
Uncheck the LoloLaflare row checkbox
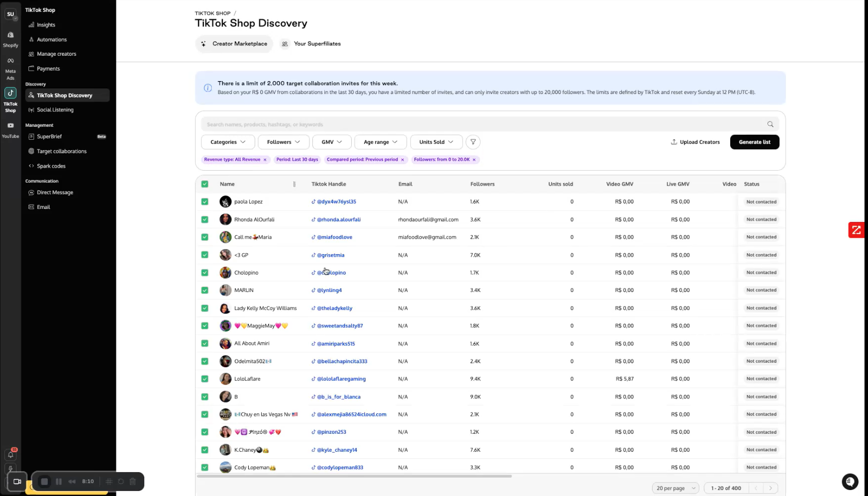coord(204,379)
